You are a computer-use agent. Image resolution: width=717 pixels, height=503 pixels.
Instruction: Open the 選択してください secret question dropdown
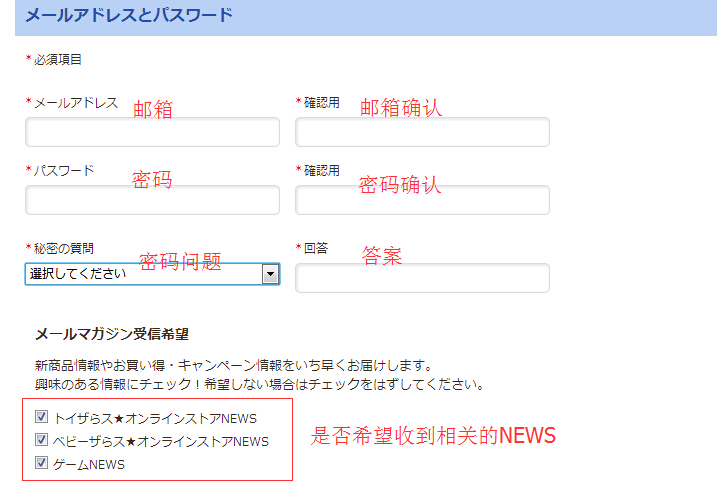point(142,274)
